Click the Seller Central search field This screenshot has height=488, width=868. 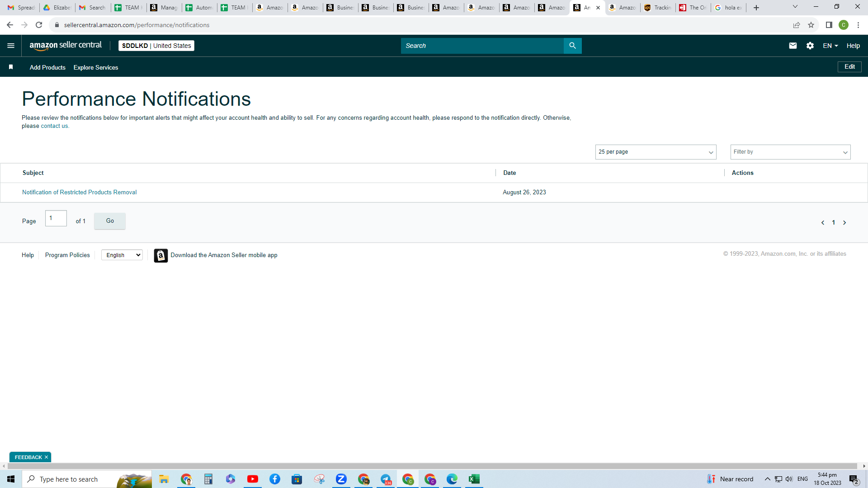pyautogui.click(x=482, y=46)
